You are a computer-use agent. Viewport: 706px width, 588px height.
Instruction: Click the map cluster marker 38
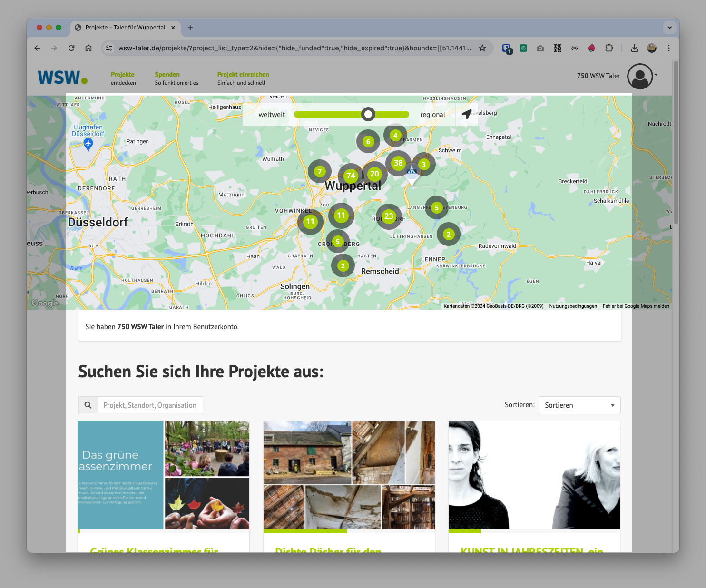[398, 163]
